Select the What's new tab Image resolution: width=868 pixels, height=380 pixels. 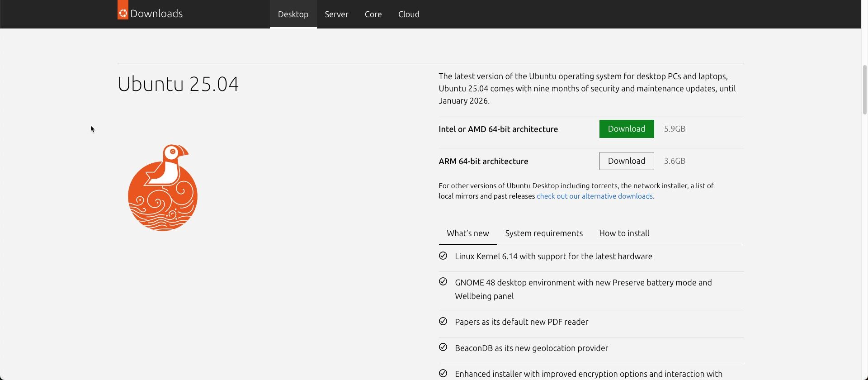pyautogui.click(x=468, y=233)
